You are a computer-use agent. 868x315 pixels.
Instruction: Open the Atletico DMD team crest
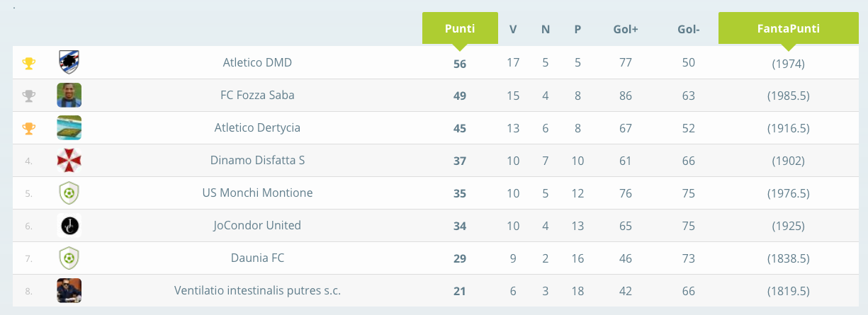pyautogui.click(x=69, y=62)
